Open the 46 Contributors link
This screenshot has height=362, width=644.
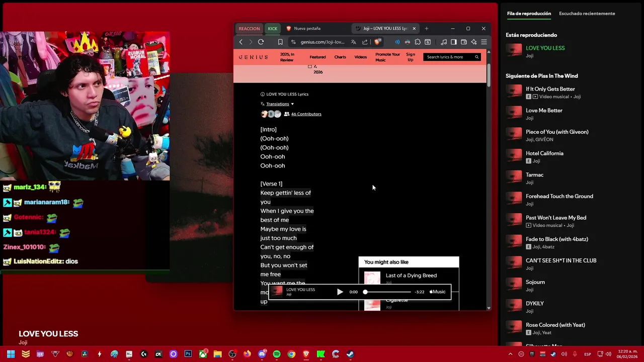point(306,114)
